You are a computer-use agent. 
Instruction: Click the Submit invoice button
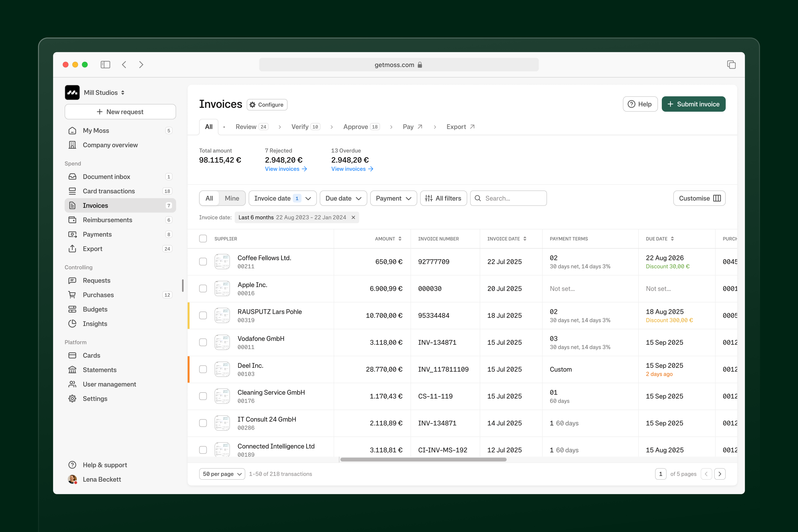point(693,104)
